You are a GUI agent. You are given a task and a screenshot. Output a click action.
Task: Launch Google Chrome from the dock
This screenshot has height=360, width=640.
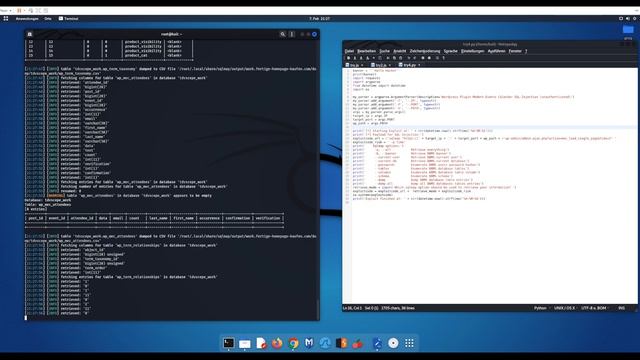[293, 343]
